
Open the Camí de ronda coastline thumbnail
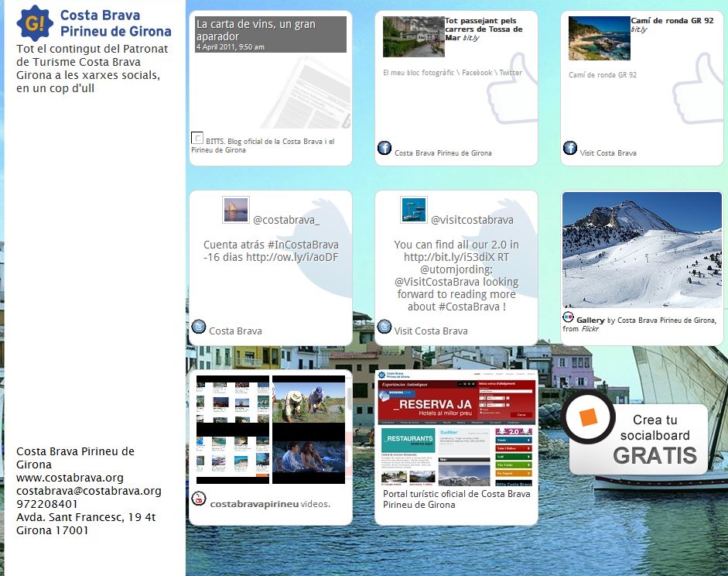click(x=600, y=38)
